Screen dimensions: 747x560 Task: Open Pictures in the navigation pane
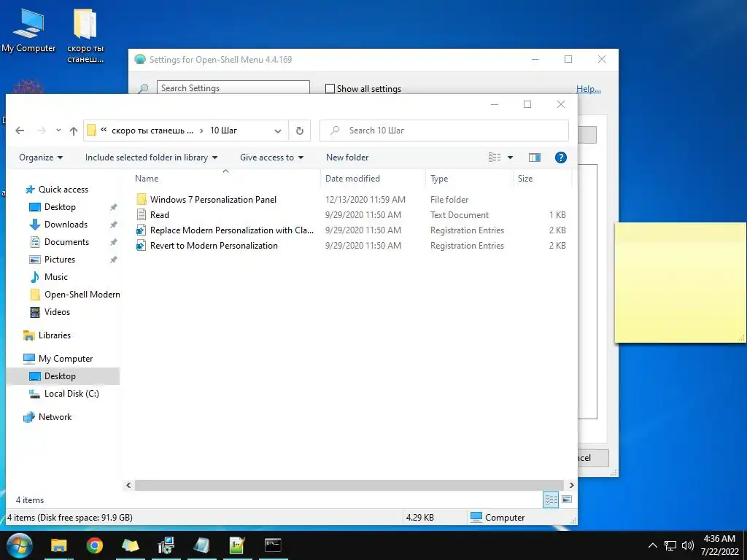(x=59, y=260)
